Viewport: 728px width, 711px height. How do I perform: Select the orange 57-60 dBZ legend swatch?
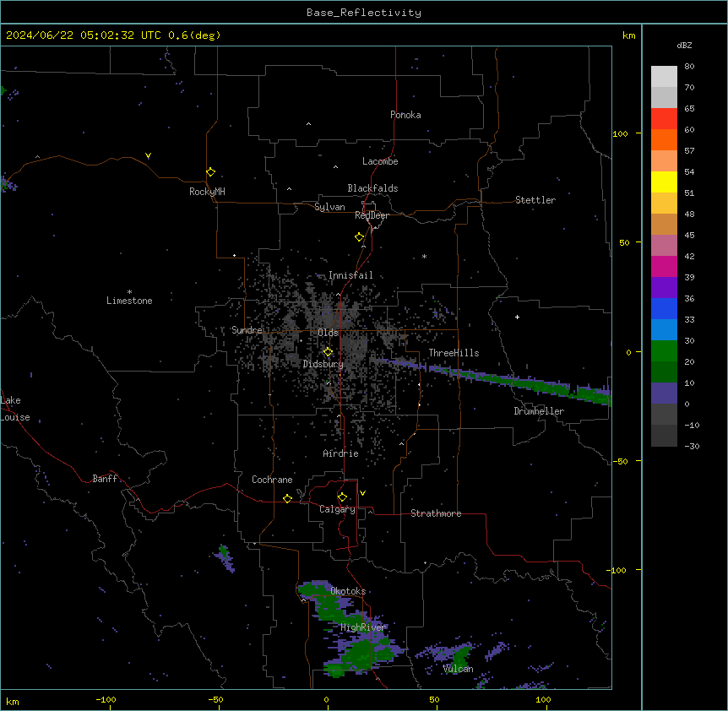point(664,139)
